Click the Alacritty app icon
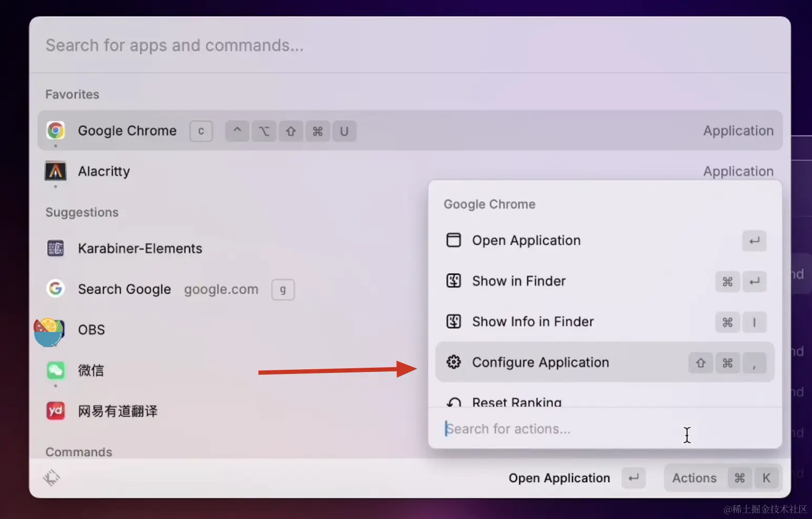812x519 pixels. (x=56, y=171)
